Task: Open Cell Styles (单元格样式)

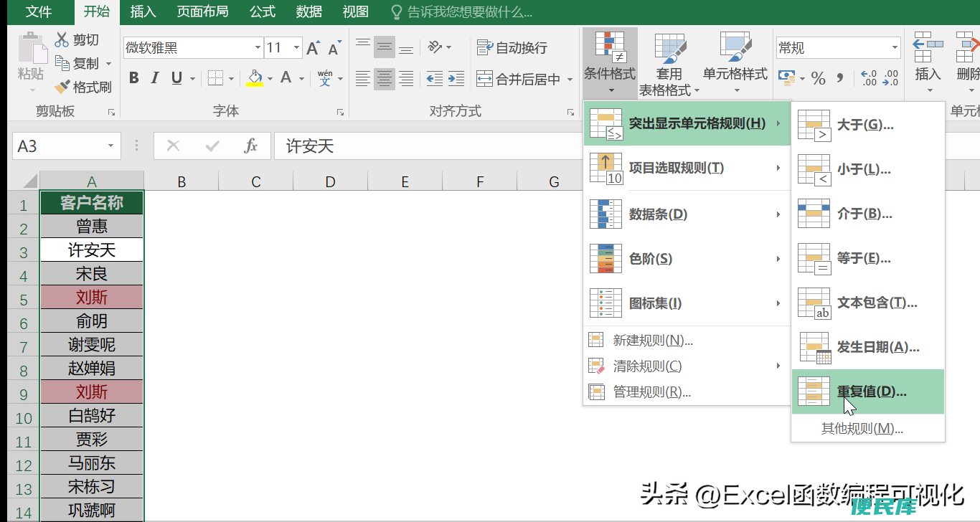Action: pyautogui.click(x=735, y=63)
